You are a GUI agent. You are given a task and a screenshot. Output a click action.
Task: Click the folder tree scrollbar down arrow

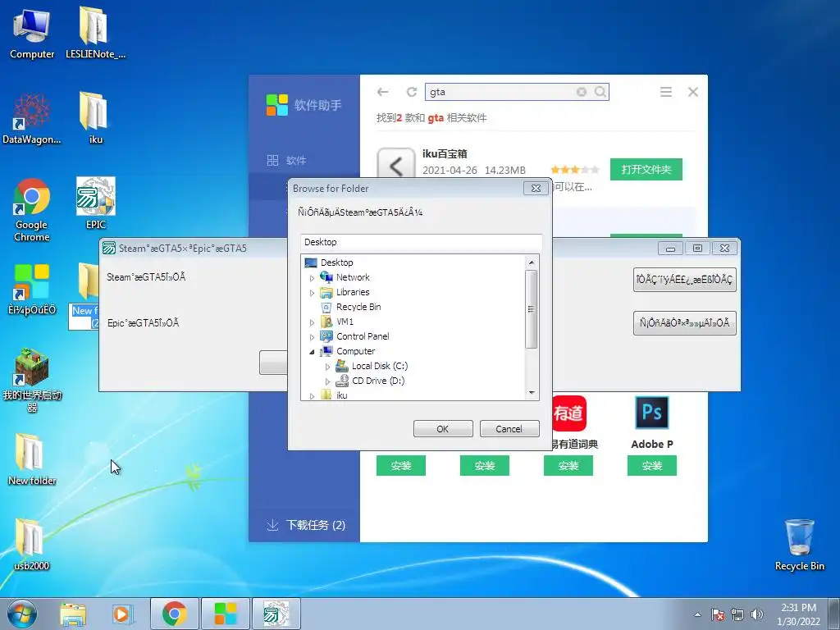[532, 393]
